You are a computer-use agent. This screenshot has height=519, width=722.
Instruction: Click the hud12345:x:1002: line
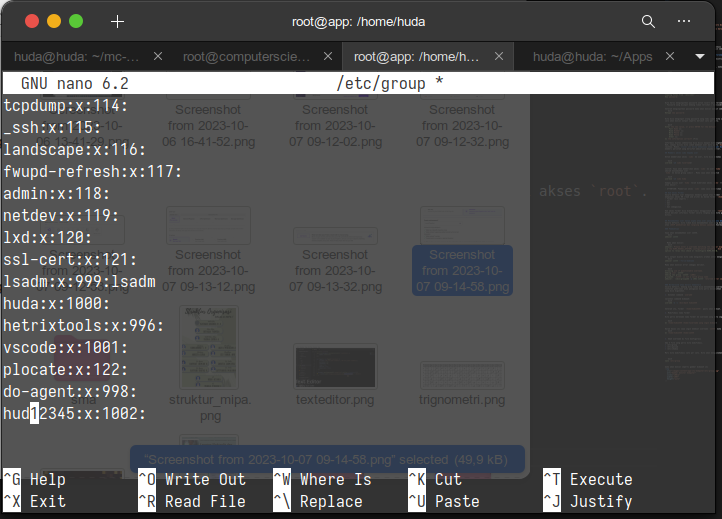(x=75, y=414)
